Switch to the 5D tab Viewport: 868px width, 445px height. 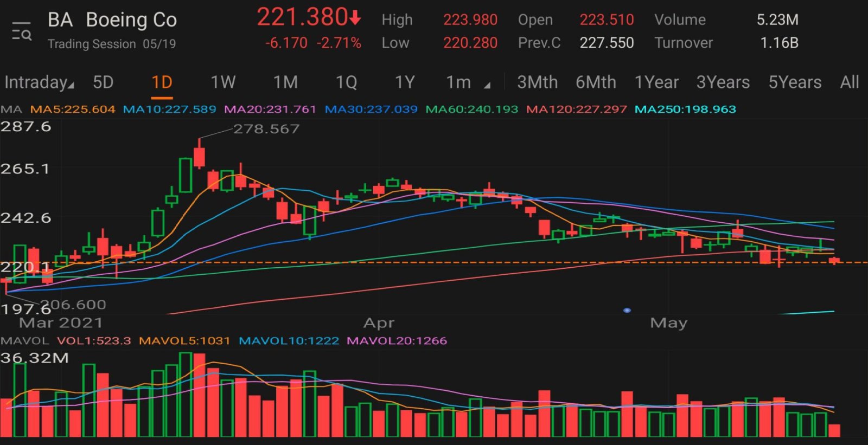pos(103,82)
